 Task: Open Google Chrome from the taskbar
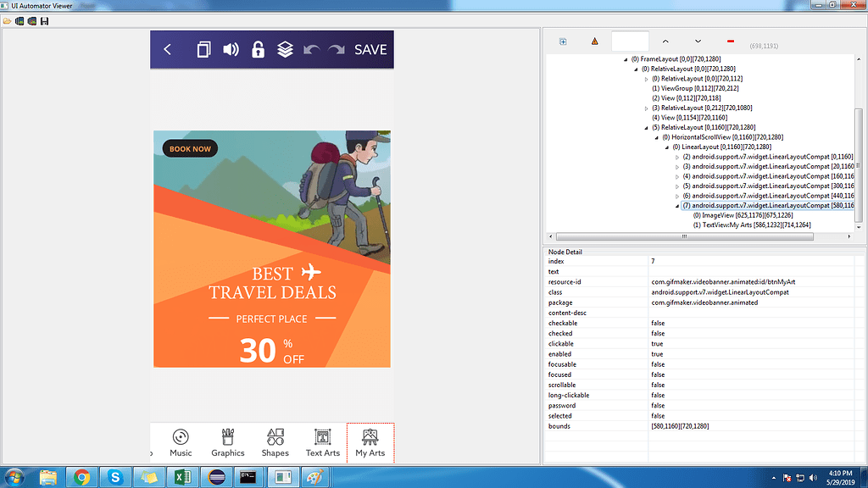click(x=81, y=477)
